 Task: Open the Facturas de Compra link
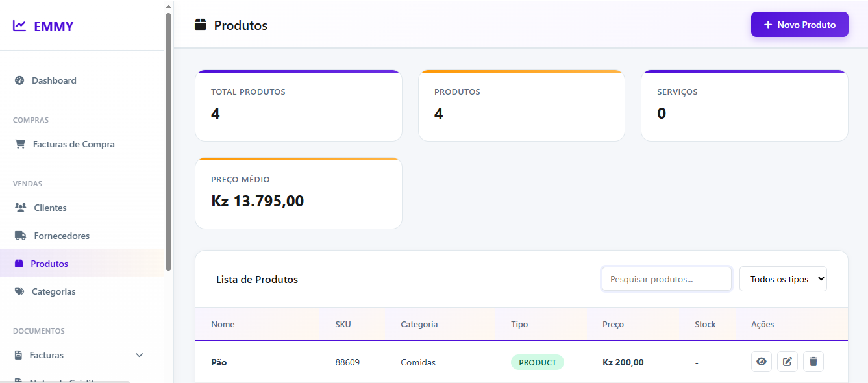pyautogui.click(x=73, y=144)
